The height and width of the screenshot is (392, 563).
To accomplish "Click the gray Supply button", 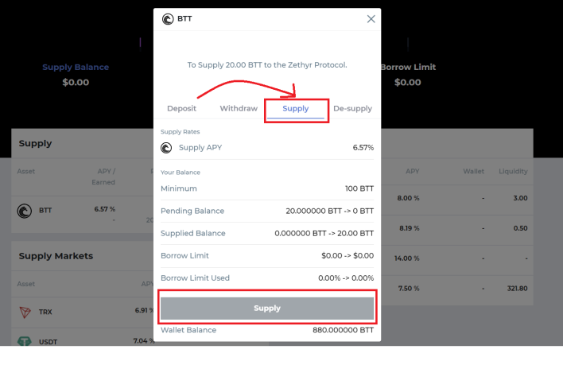I will click(x=267, y=309).
